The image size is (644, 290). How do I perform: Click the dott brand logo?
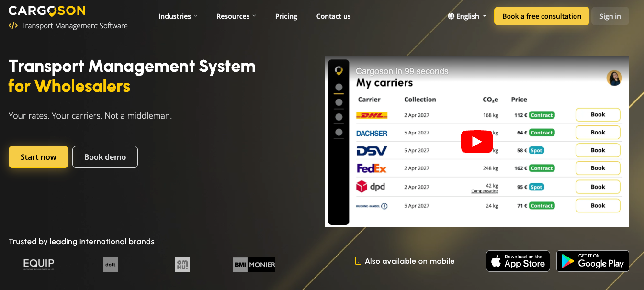[111, 265]
